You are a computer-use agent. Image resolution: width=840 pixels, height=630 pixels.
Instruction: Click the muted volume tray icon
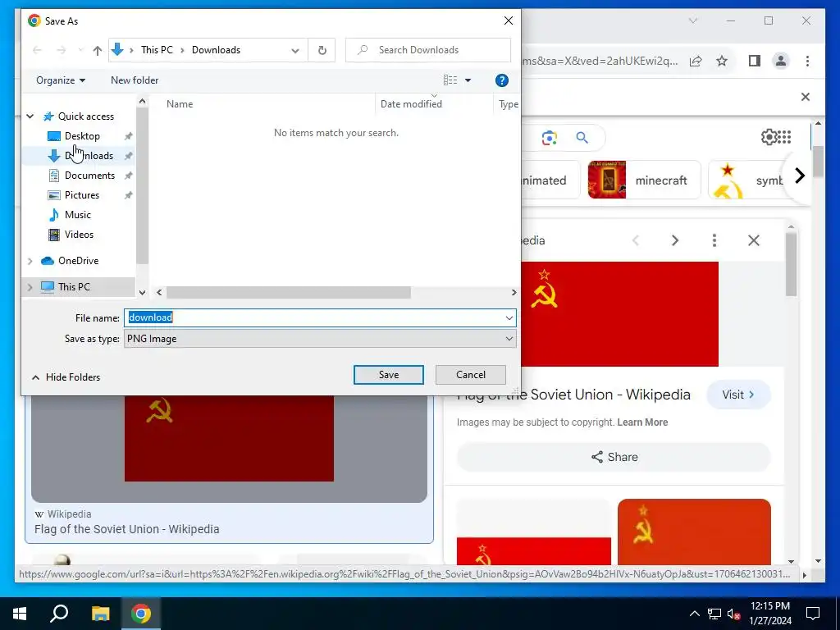(x=733, y=614)
